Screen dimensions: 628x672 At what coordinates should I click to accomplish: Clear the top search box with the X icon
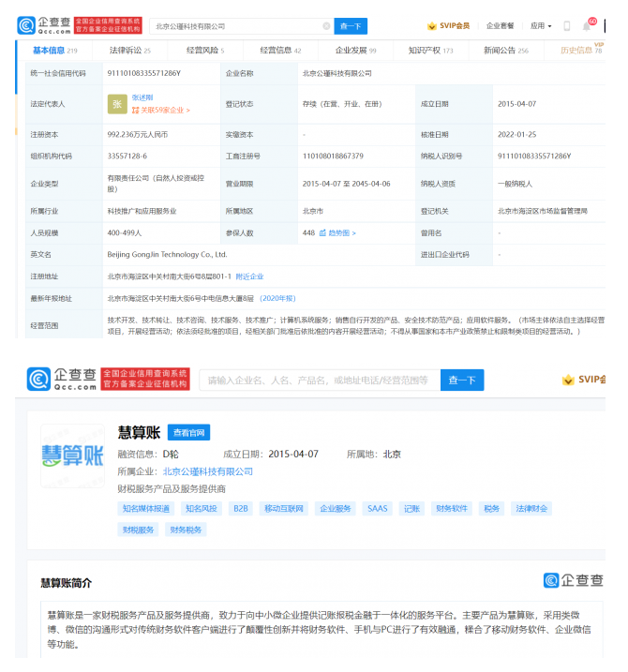click(x=326, y=26)
